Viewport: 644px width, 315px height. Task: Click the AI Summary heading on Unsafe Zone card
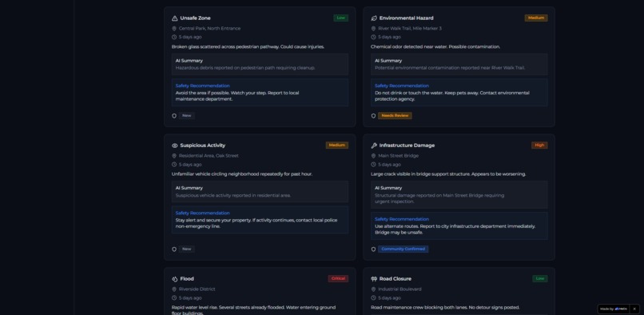click(189, 61)
